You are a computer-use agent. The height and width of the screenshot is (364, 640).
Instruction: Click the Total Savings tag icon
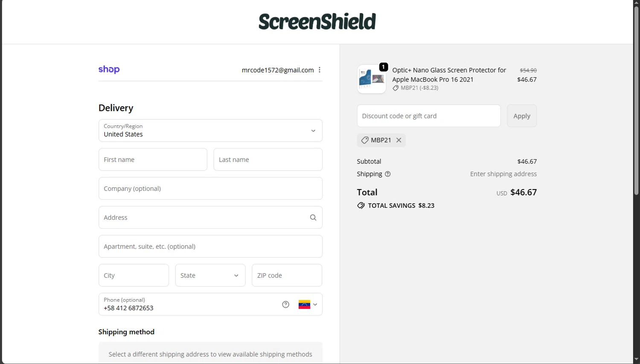361,206
